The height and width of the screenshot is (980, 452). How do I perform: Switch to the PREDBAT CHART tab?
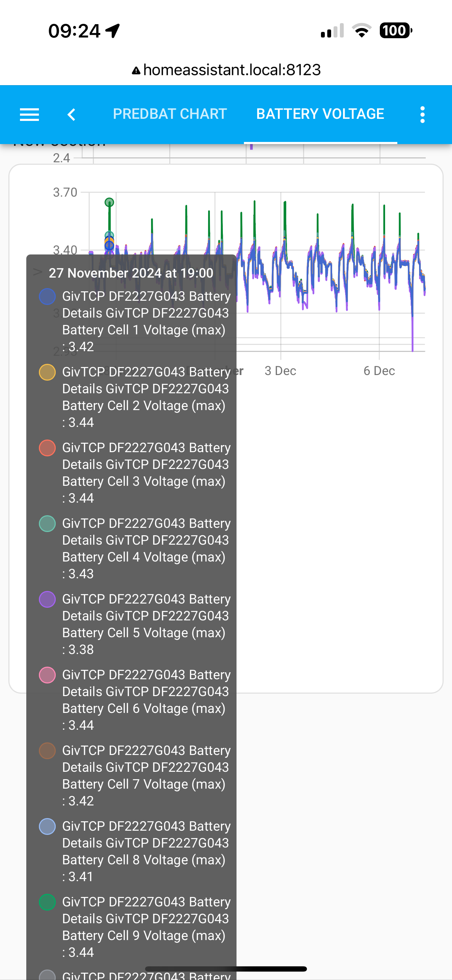coord(170,114)
